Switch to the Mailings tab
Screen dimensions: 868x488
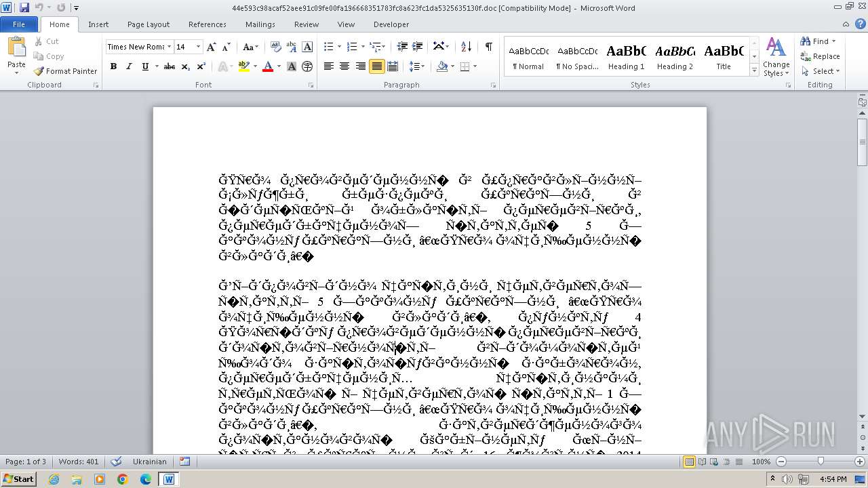coord(260,24)
